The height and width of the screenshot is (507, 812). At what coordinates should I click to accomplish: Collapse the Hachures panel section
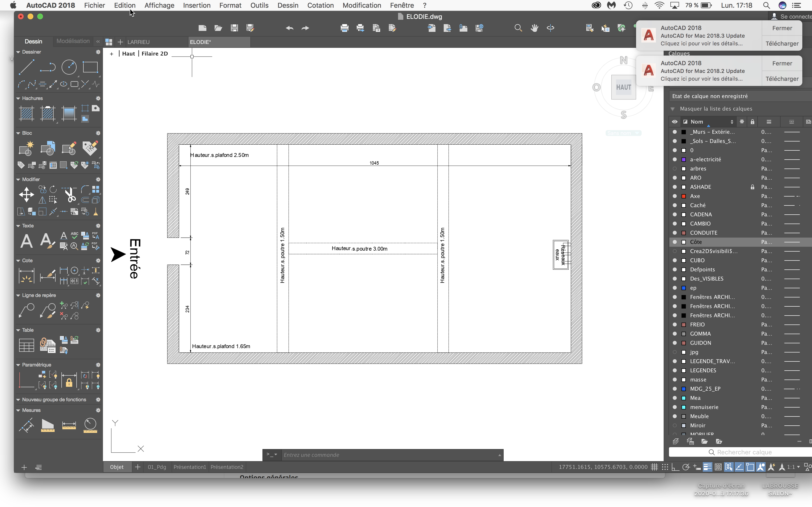pyautogui.click(x=18, y=98)
